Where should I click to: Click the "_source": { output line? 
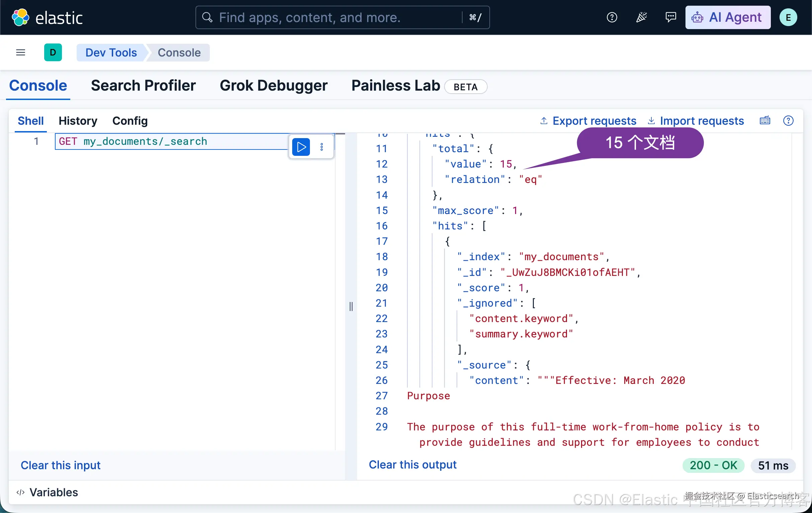pos(493,365)
